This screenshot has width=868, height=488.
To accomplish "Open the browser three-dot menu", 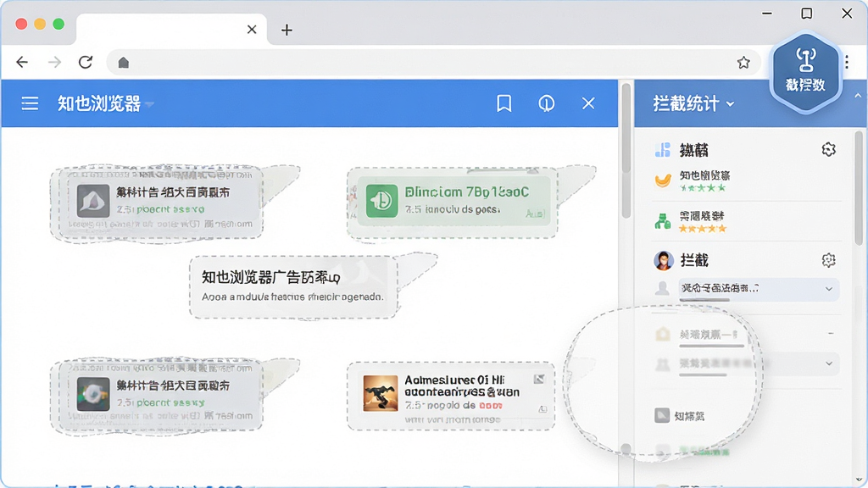I will 847,63.
